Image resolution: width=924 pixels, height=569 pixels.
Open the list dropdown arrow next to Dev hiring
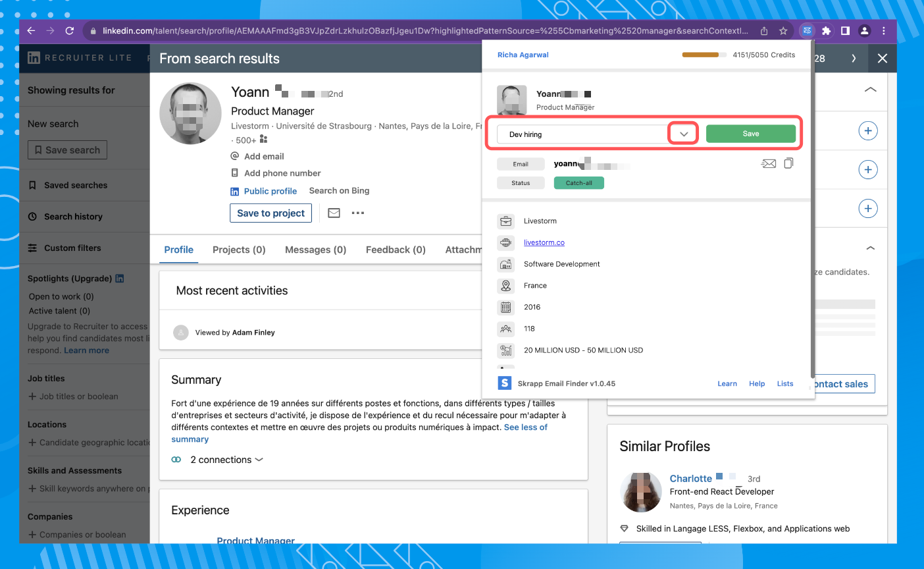684,134
